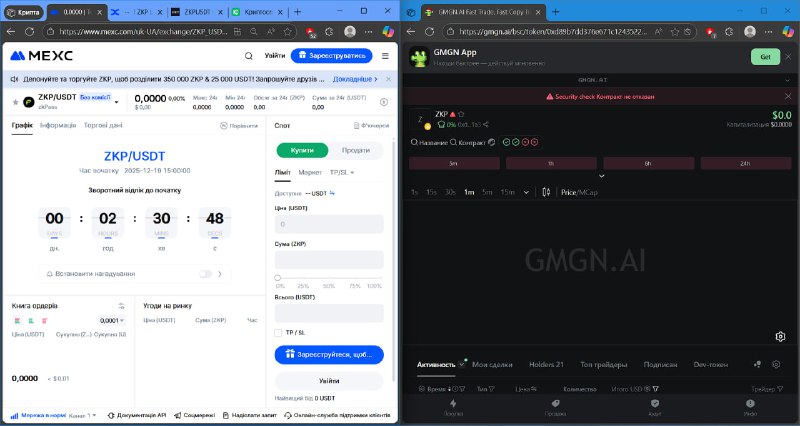Click the order amount percentage slider handle
The image size is (800, 426).
[278, 278]
